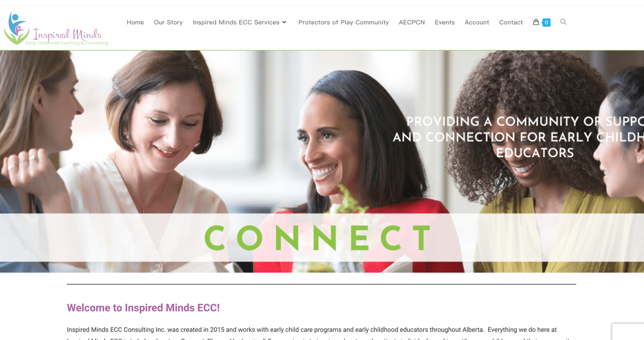The height and width of the screenshot is (340, 644).
Task: Click the Inspired Minds logo
Action: pyautogui.click(x=56, y=29)
